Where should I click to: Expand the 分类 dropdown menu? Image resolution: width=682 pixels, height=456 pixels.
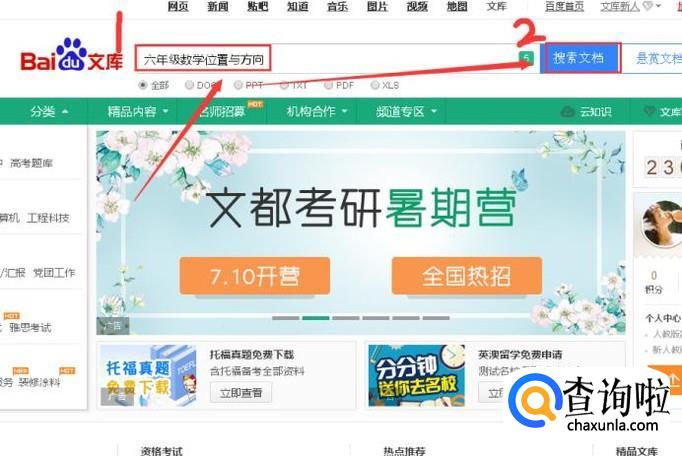point(49,111)
